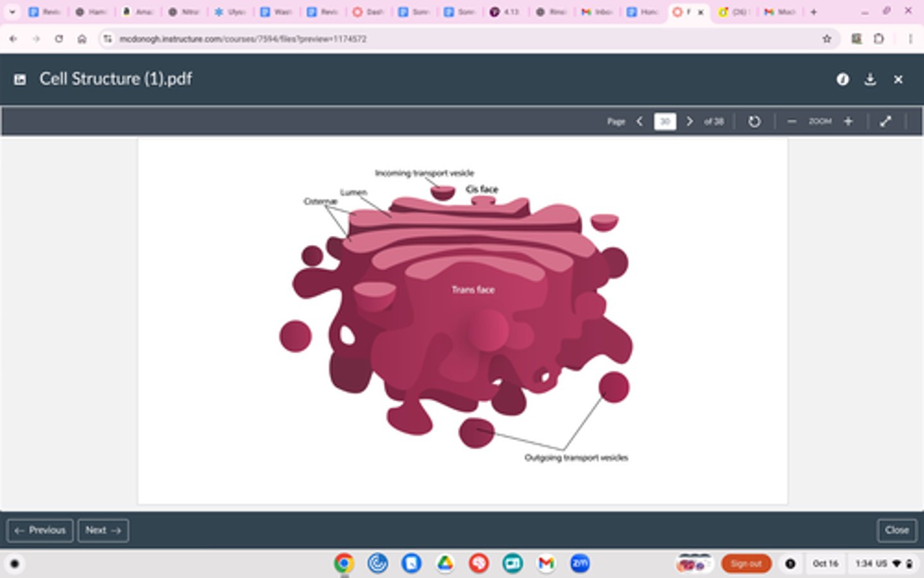This screenshot has height=578, width=924.
Task: Switch to the Dash tab
Action: tap(368, 12)
